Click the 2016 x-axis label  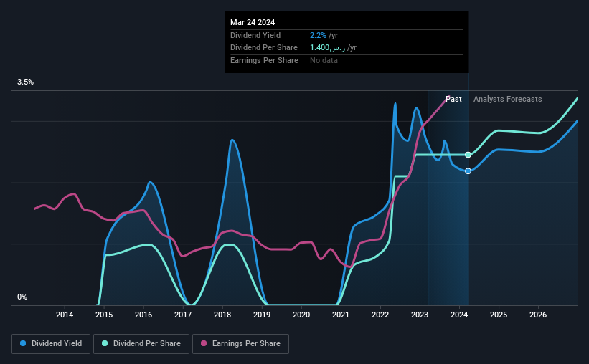tap(143, 315)
